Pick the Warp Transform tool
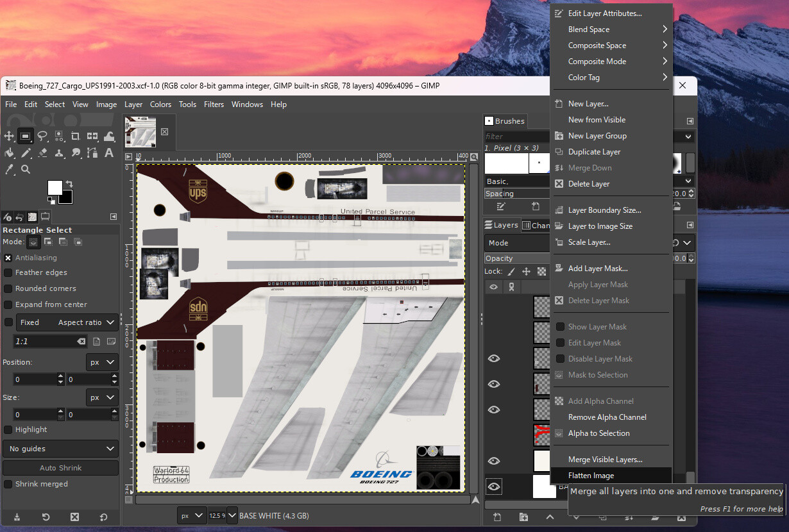The height and width of the screenshot is (532, 789). (109, 136)
